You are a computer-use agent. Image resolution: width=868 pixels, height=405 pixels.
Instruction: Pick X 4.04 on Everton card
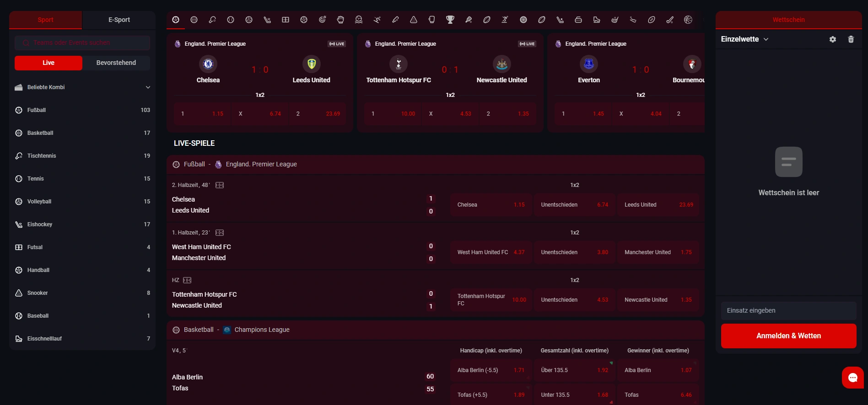[641, 114]
